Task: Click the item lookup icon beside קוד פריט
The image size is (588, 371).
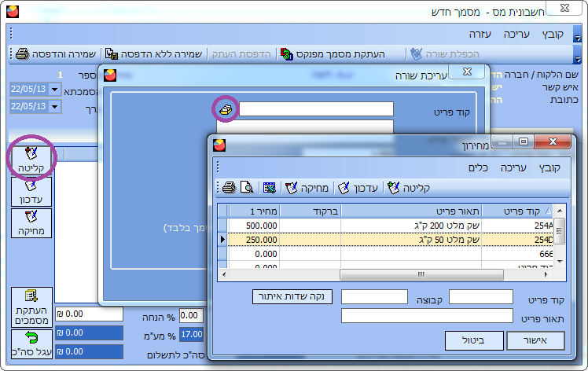Action: [226, 109]
